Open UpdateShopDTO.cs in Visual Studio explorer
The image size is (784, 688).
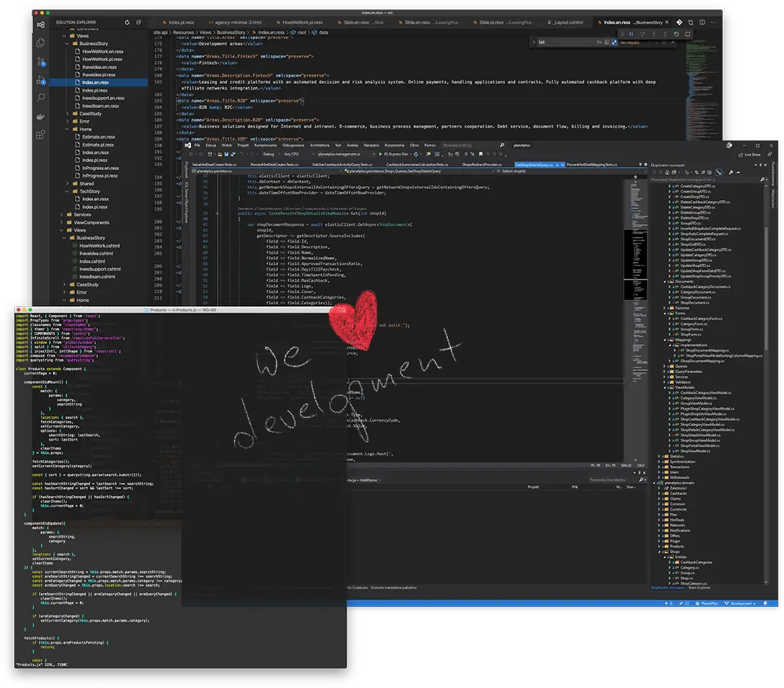695,266
